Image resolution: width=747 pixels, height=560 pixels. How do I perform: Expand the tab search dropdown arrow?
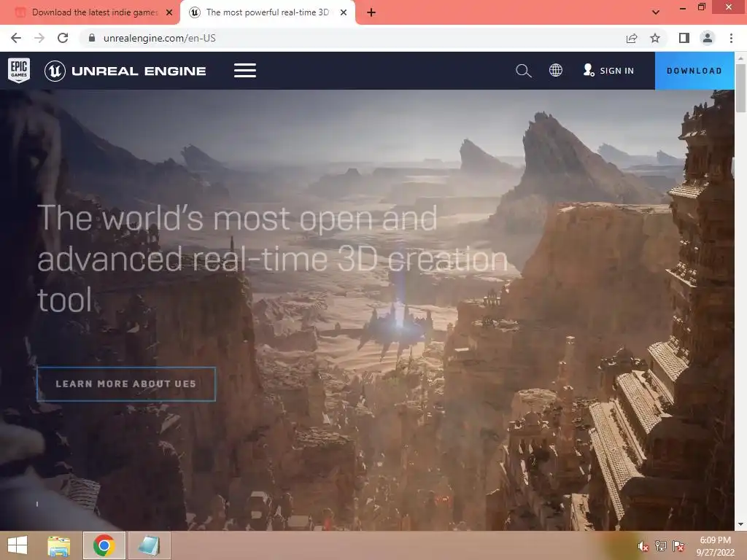coord(656,12)
